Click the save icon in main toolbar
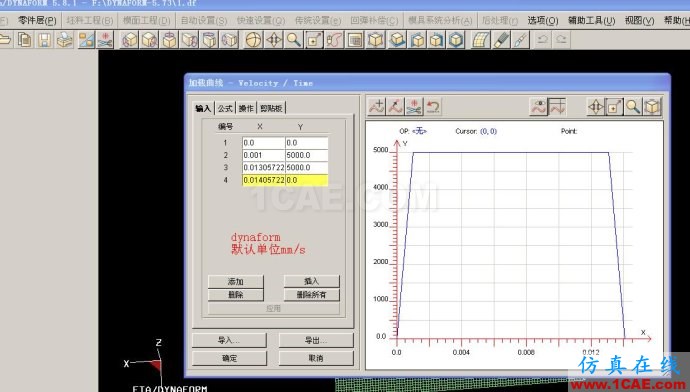The height and width of the screenshot is (392, 690). coord(44,40)
